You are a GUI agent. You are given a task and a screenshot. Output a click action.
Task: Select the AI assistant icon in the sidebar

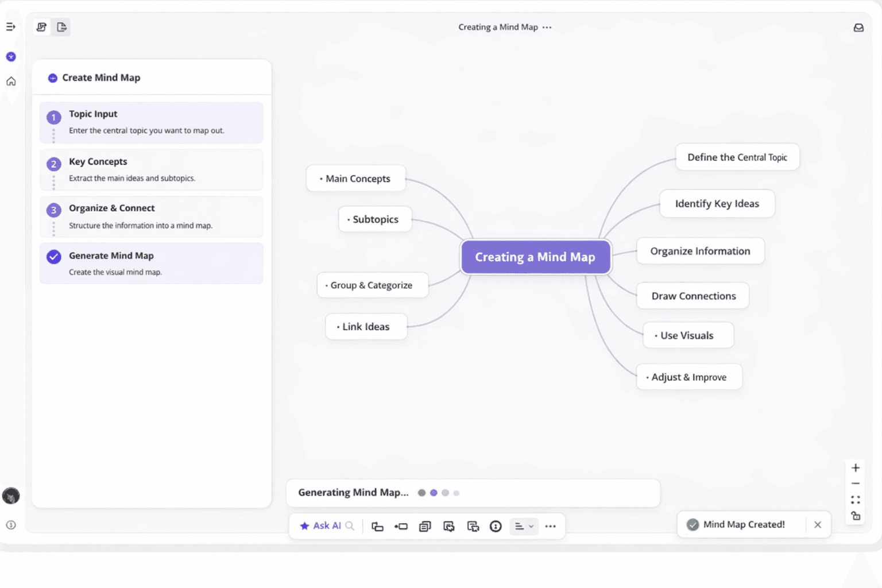[x=11, y=57]
